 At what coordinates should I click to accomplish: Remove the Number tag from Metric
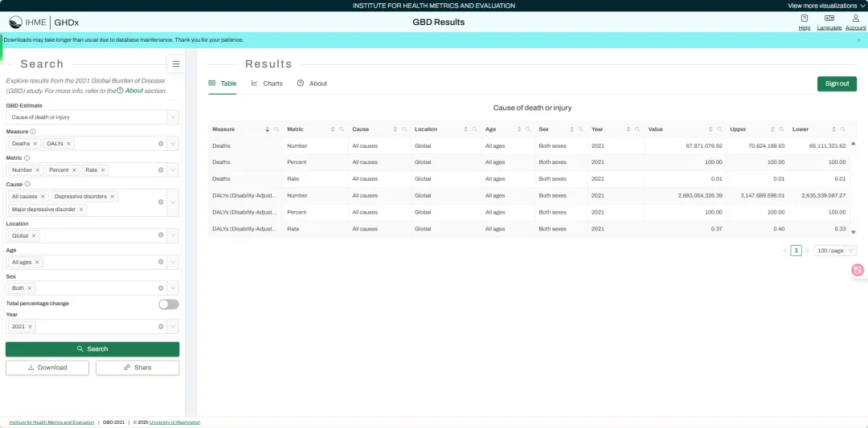coord(38,170)
